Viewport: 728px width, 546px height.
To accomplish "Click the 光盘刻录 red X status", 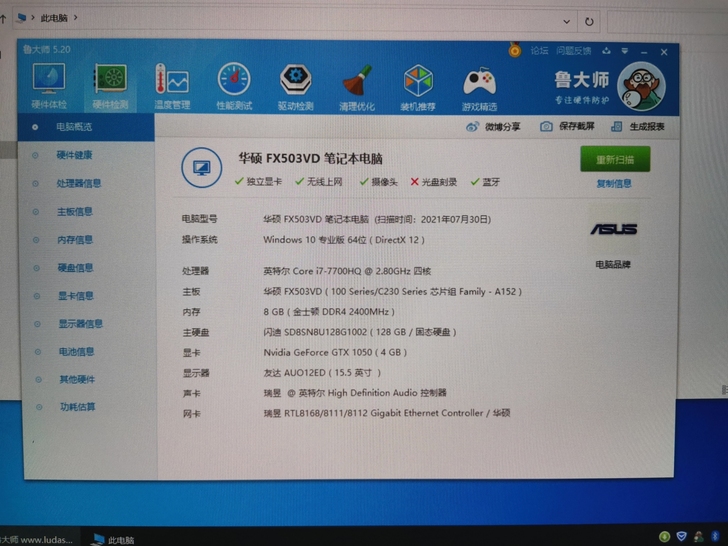I will coord(434,182).
